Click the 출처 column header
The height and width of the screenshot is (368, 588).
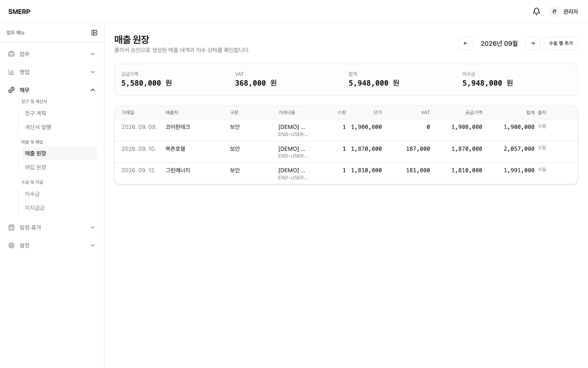(x=542, y=113)
